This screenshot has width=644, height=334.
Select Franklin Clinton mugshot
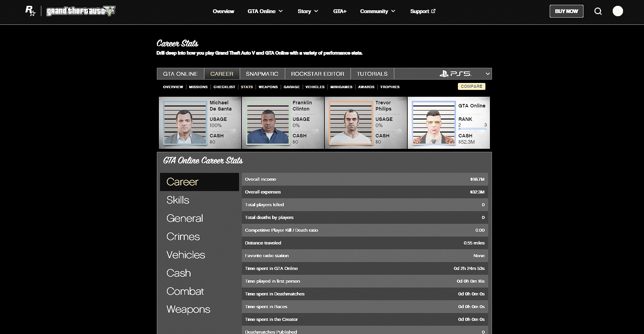click(x=268, y=123)
